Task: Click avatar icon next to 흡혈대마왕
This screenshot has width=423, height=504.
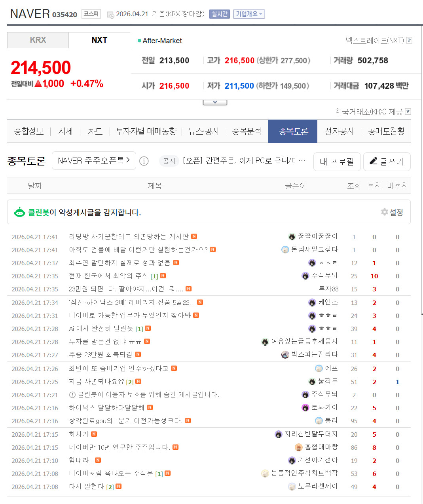Action: [299, 447]
